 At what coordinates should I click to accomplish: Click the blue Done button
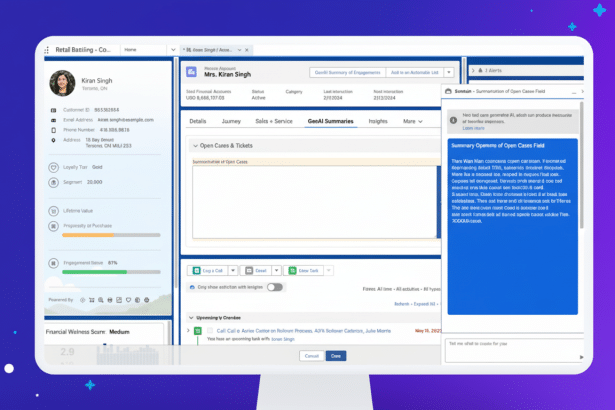336,356
